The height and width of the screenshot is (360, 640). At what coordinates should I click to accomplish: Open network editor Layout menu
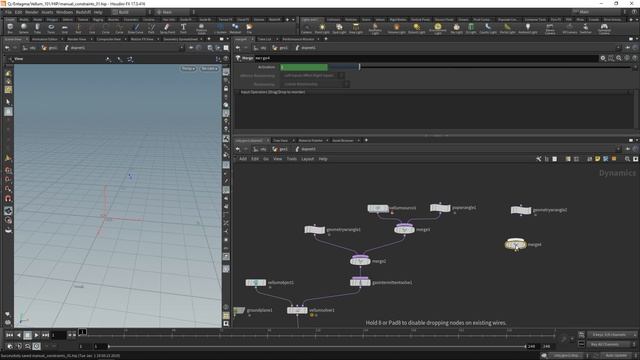point(307,159)
